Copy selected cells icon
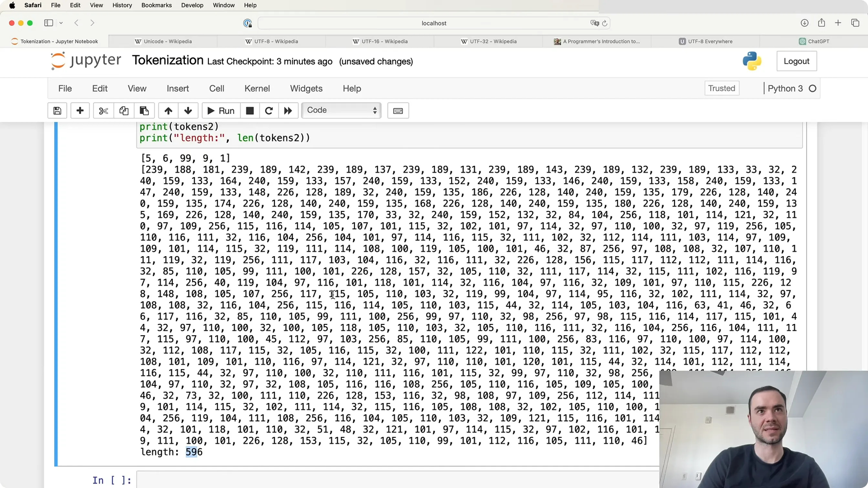This screenshot has width=868, height=488. click(x=124, y=110)
